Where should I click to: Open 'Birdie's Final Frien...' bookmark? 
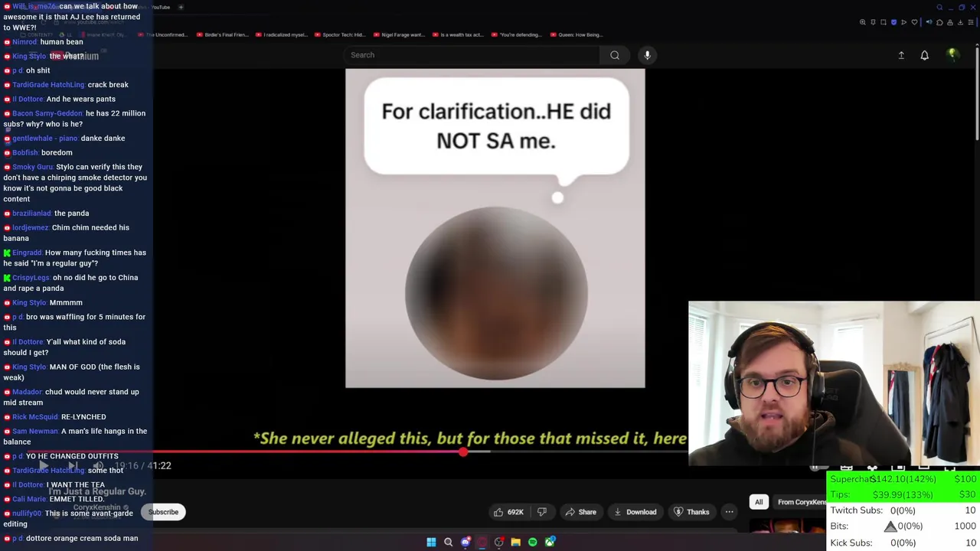(x=222, y=34)
